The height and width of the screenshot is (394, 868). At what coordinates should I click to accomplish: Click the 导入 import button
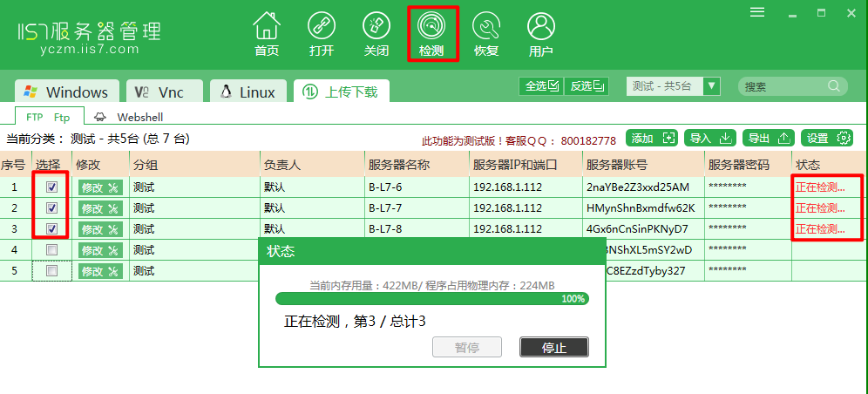710,139
